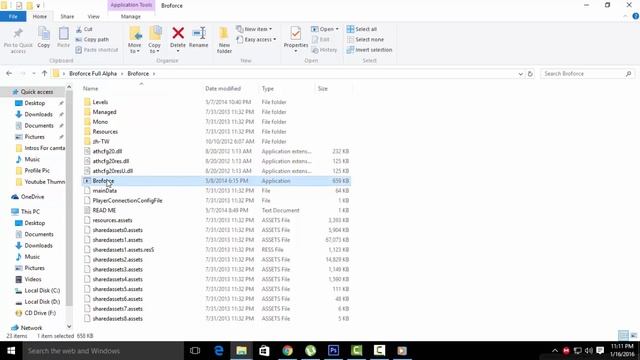Click Copy path in the ribbon
Image resolution: width=640 pixels, height=360 pixels.
(92, 40)
